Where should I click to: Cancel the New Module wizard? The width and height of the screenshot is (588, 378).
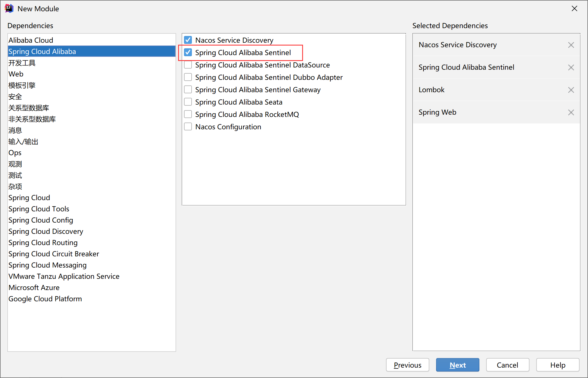(508, 365)
